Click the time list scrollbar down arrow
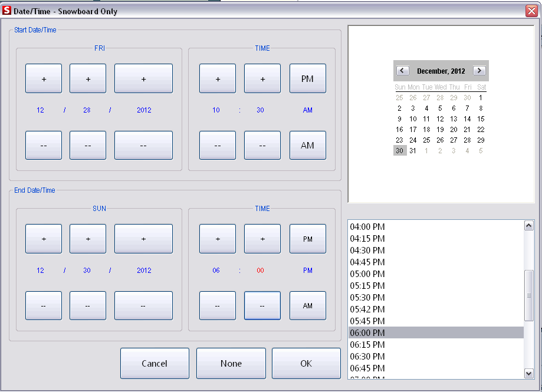The image size is (542, 392). pos(529,374)
